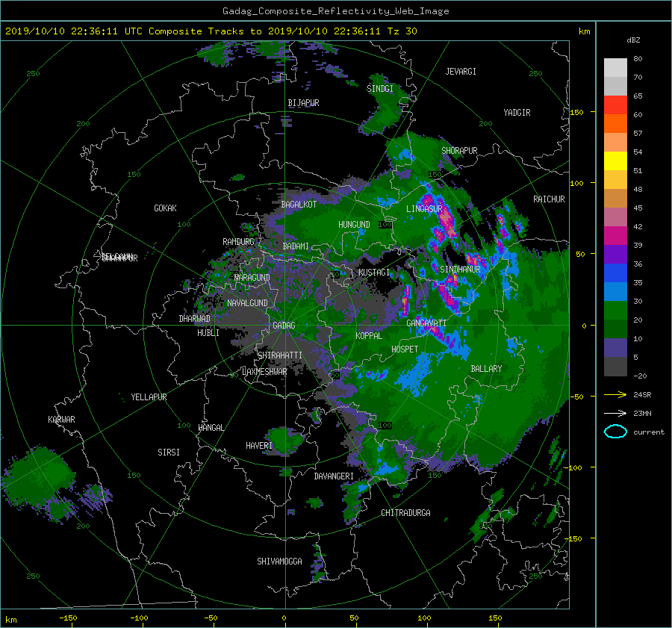Pick the purple swatch near 36 dBZ

615,254
